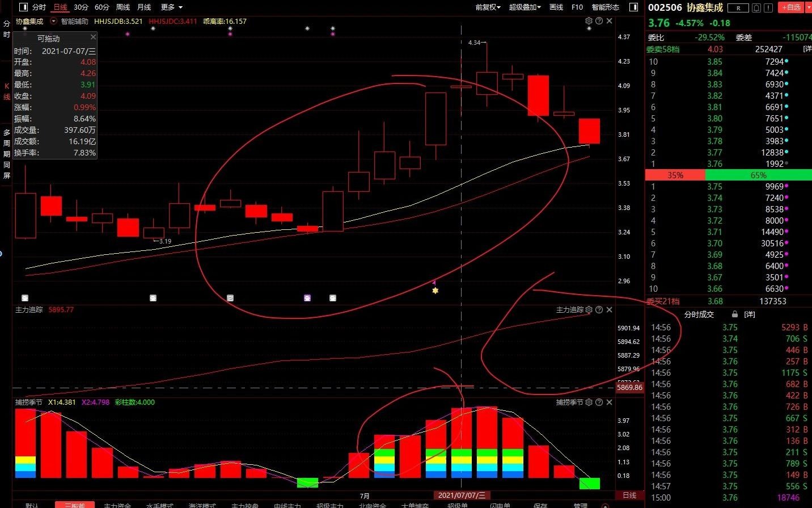812x508 pixels.
Task: Open the 超级叠加 overlay dropdown
Action: [x=525, y=7]
